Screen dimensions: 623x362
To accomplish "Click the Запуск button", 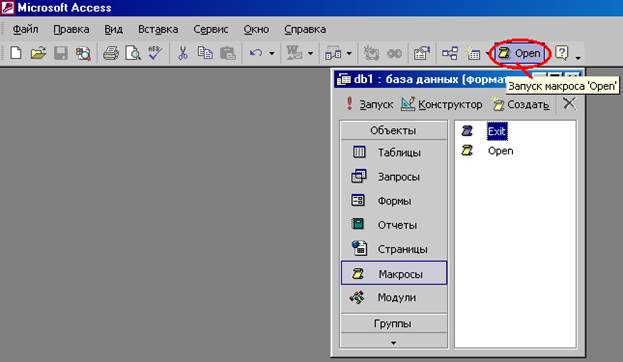I will (369, 104).
